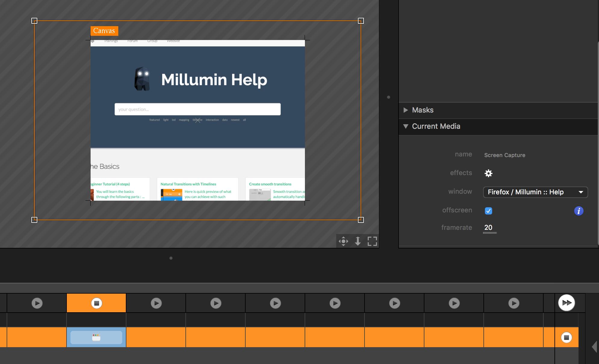Viewport: 599px width, 364px height.
Task: Click the Screen Capture name field
Action: pyautogui.click(x=504, y=155)
